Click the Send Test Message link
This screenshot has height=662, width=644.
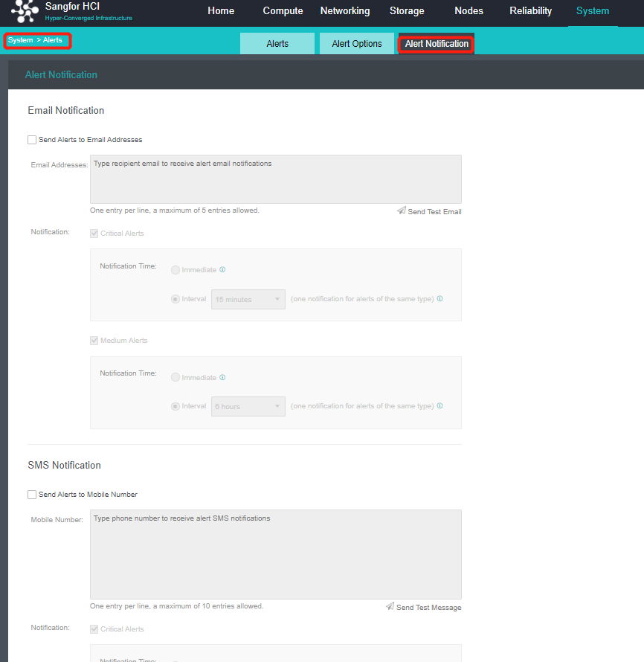click(x=428, y=607)
